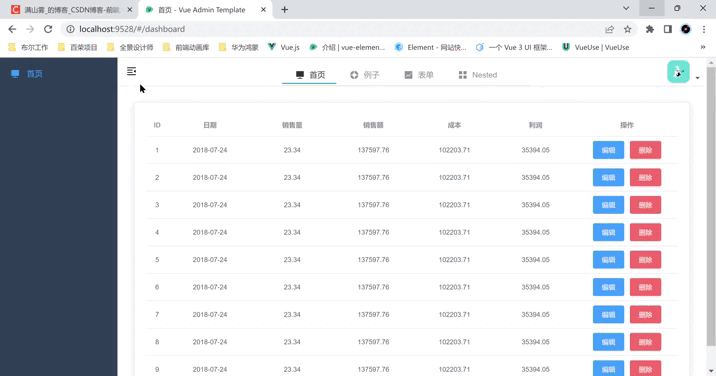Screen dimensions: 716x376
Task: Delete row 8 with 删除 button
Action: tap(645, 342)
